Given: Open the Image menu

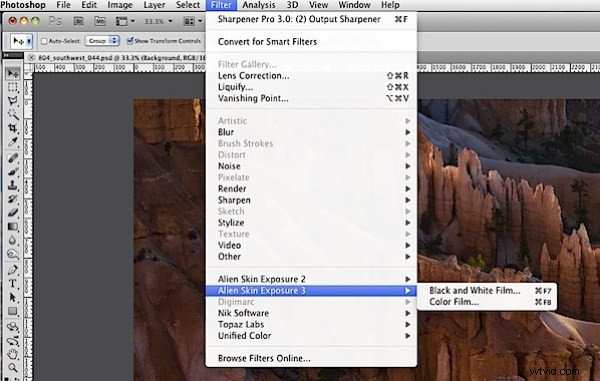Looking at the screenshot, I should click(x=120, y=5).
